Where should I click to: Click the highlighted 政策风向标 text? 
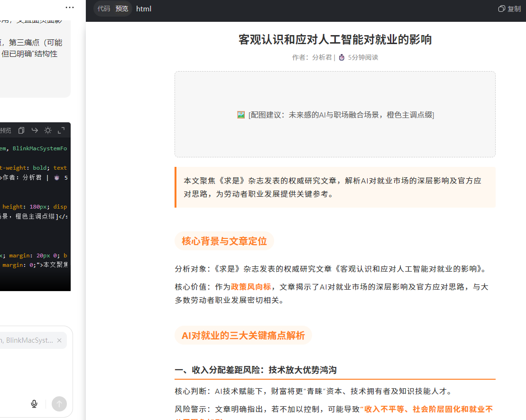(251, 287)
